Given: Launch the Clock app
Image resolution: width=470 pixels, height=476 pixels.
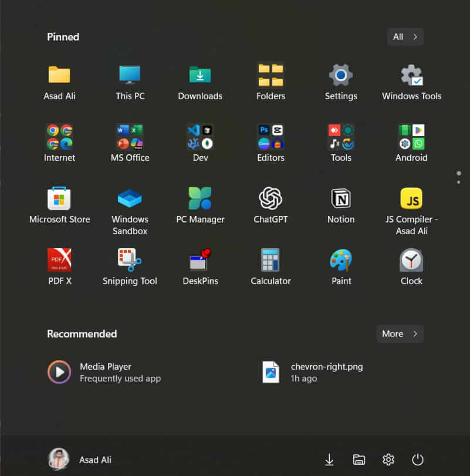Looking at the screenshot, I should (x=411, y=266).
